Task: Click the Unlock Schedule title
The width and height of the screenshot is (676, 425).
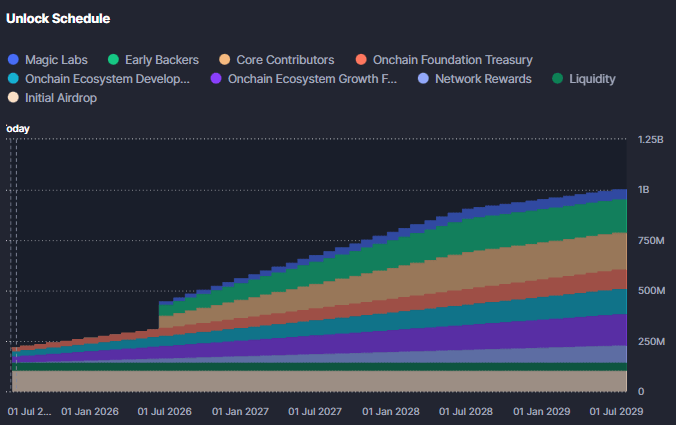Action: [58, 19]
